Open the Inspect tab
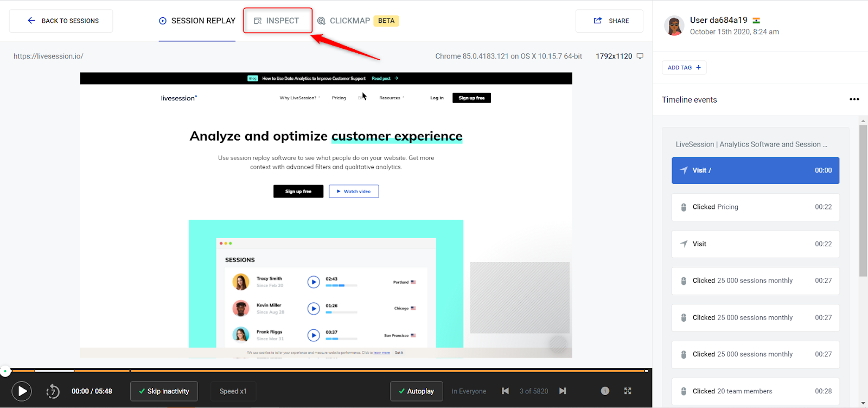The width and height of the screenshot is (868, 408). pyautogui.click(x=277, y=21)
